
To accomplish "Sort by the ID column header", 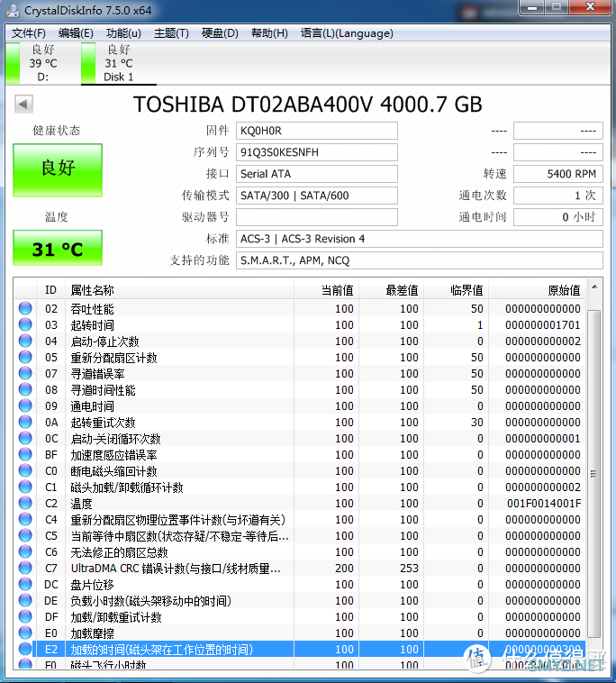I will coord(50,290).
